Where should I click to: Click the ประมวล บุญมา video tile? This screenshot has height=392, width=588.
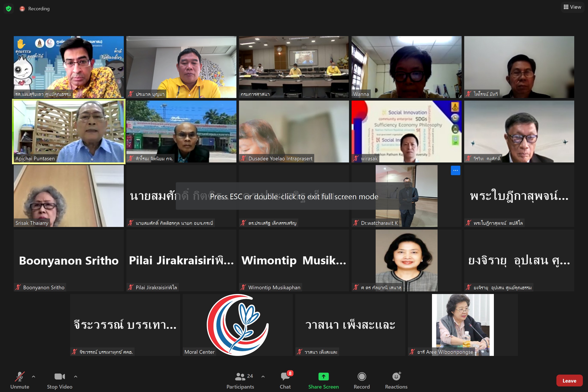click(181, 67)
